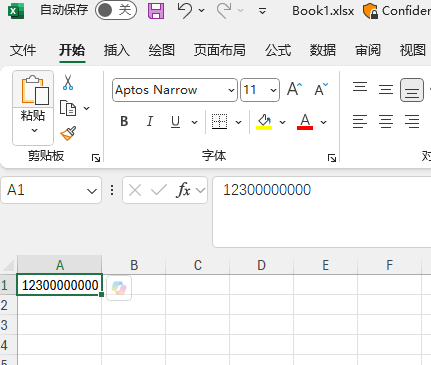
Task: Expand the Name Box dropdown arrow
Action: pos(92,191)
